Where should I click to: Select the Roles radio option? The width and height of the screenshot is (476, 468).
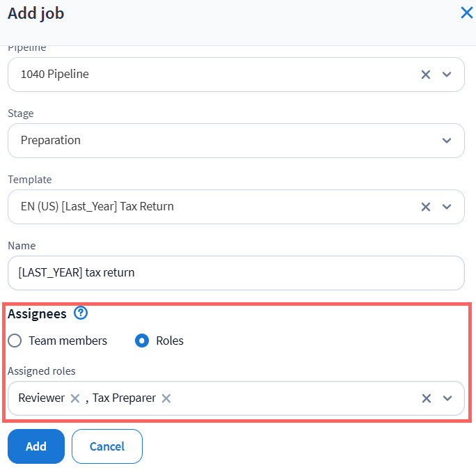[142, 341]
